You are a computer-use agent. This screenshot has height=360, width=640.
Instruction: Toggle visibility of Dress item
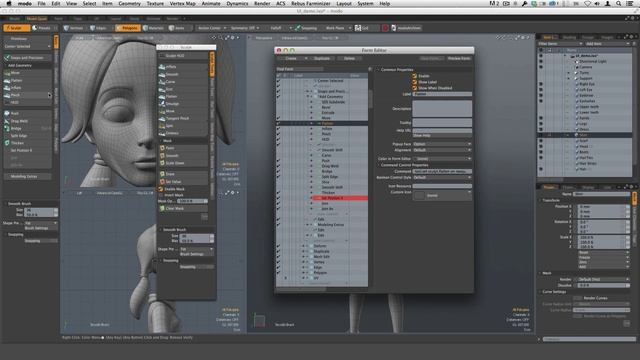coord(541,129)
